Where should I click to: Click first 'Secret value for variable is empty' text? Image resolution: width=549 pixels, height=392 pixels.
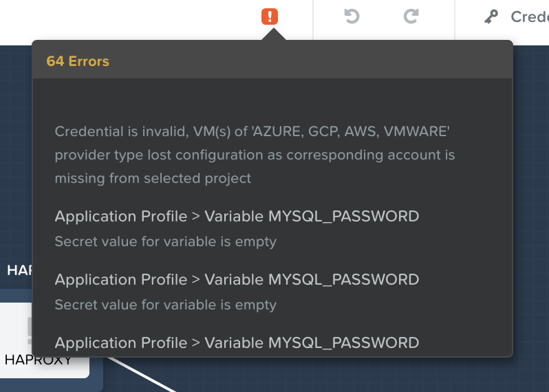click(166, 241)
